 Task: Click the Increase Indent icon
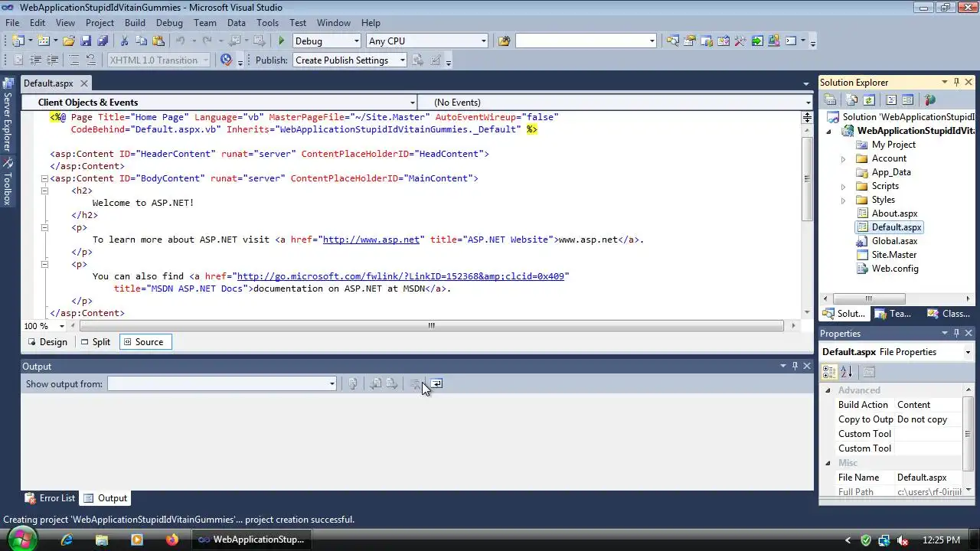(53, 60)
